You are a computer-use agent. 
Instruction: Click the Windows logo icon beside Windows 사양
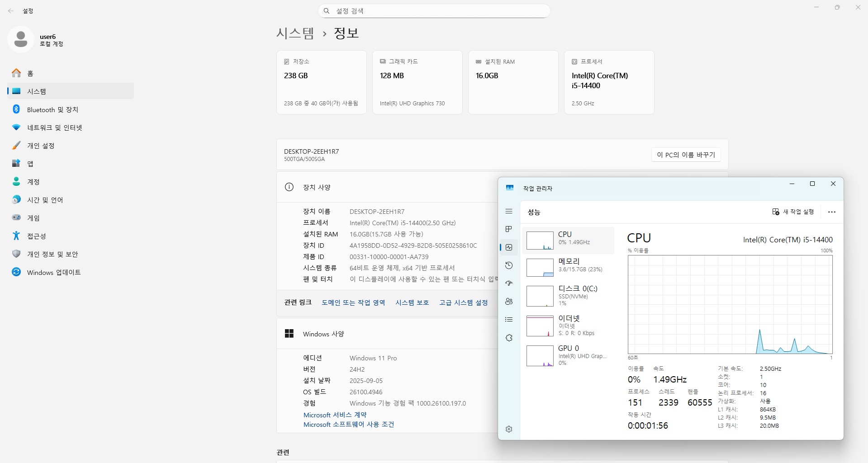[x=289, y=334]
